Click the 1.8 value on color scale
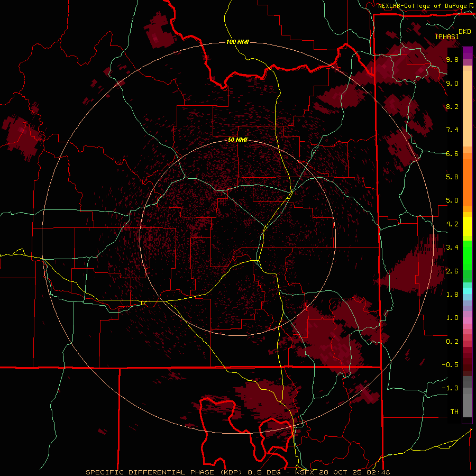 click(x=452, y=295)
